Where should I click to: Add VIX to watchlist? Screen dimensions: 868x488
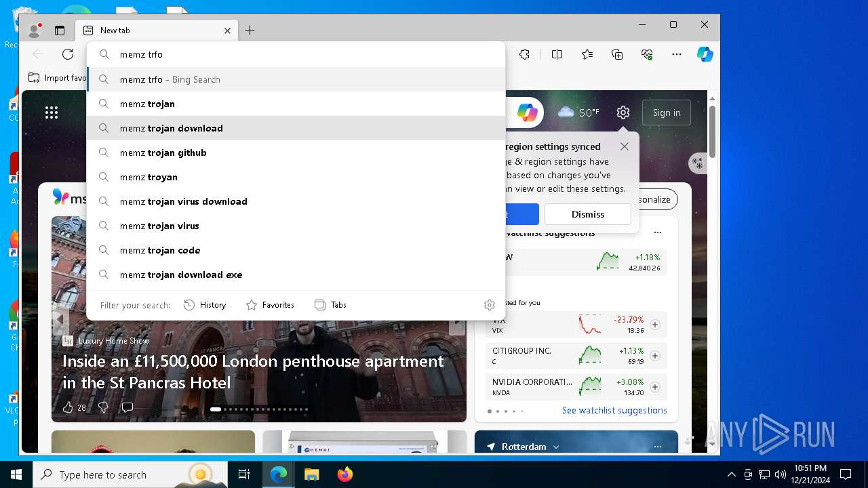point(655,325)
